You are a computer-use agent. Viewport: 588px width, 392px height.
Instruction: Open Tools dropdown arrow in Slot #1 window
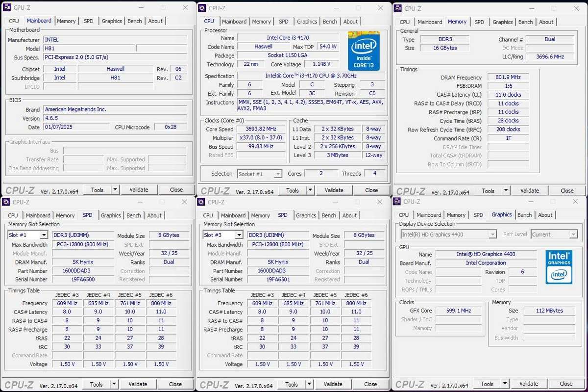[114, 384]
